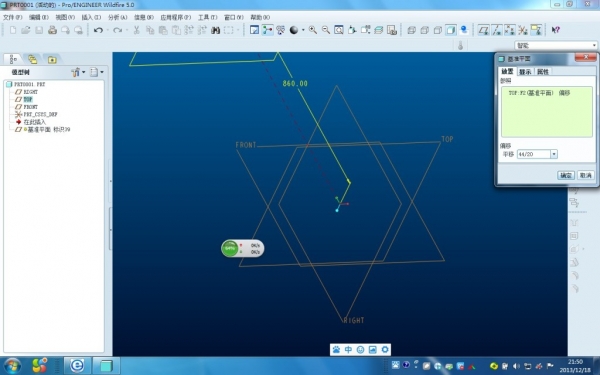The image size is (600, 375).
Task: Open the saved view list icon
Action: 365,30
